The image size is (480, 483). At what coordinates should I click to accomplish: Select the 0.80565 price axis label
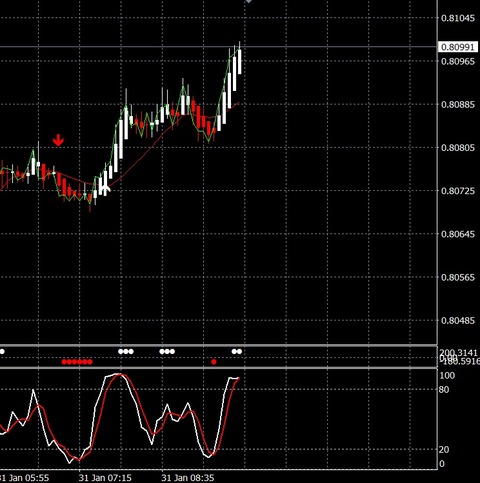click(x=458, y=277)
